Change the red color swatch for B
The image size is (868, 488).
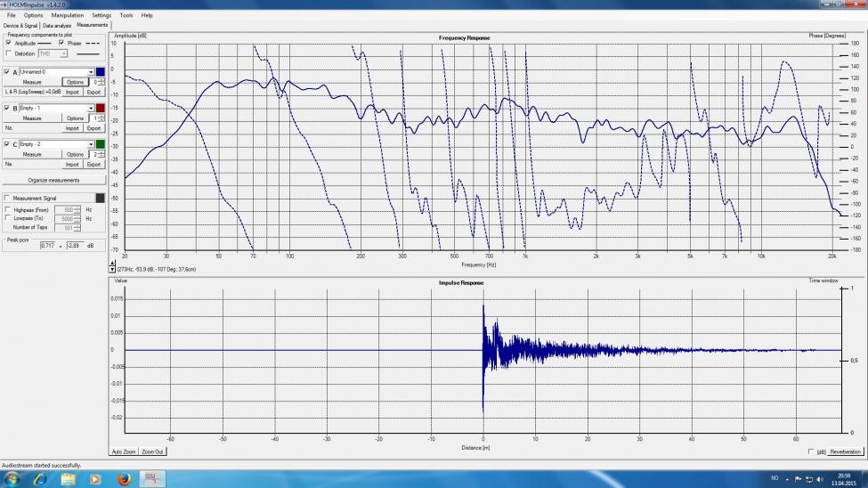[101, 108]
